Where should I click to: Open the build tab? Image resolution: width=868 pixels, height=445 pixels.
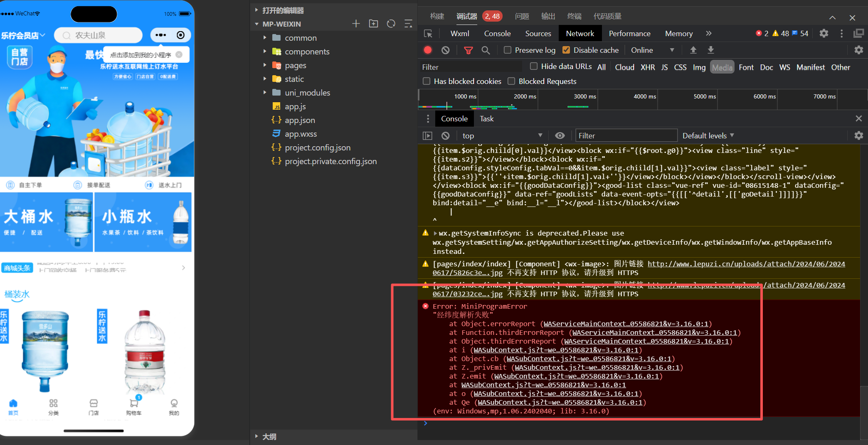(437, 16)
